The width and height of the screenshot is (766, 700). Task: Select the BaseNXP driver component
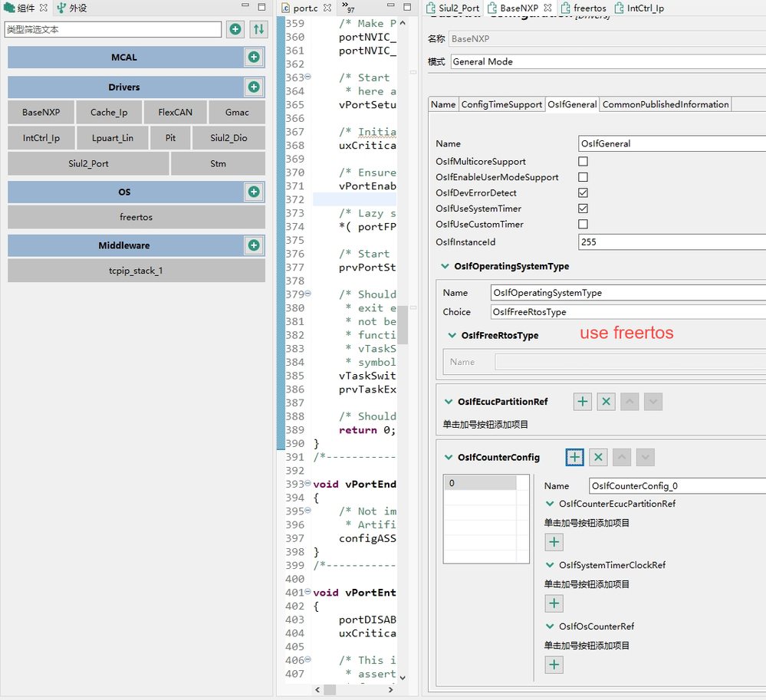pyautogui.click(x=41, y=113)
